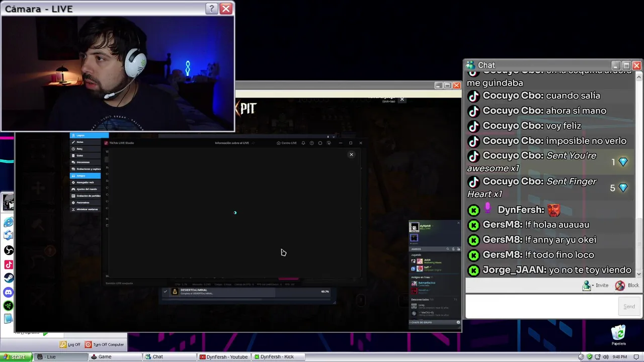Open the Razer desktop shortcut icon
Screen dimensions: 644x362
9,305
